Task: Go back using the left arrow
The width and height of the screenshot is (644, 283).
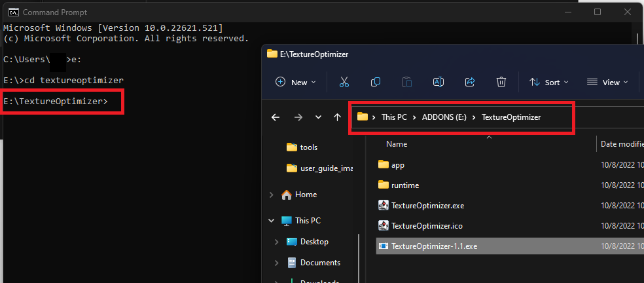Action: pos(276,117)
